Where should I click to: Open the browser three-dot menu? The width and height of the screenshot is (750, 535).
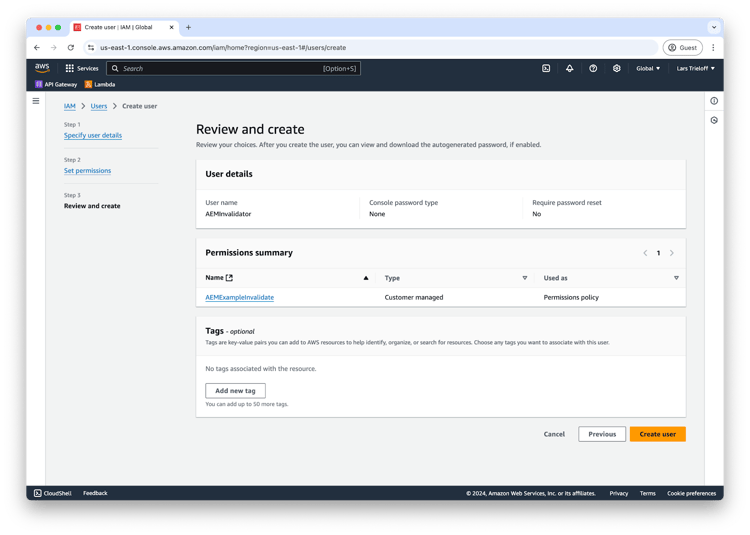tap(713, 47)
